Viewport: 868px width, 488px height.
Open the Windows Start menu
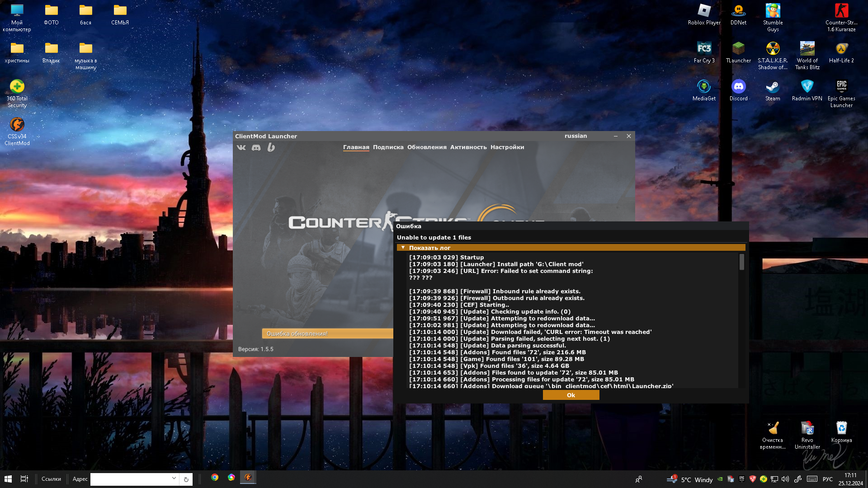click(x=8, y=479)
